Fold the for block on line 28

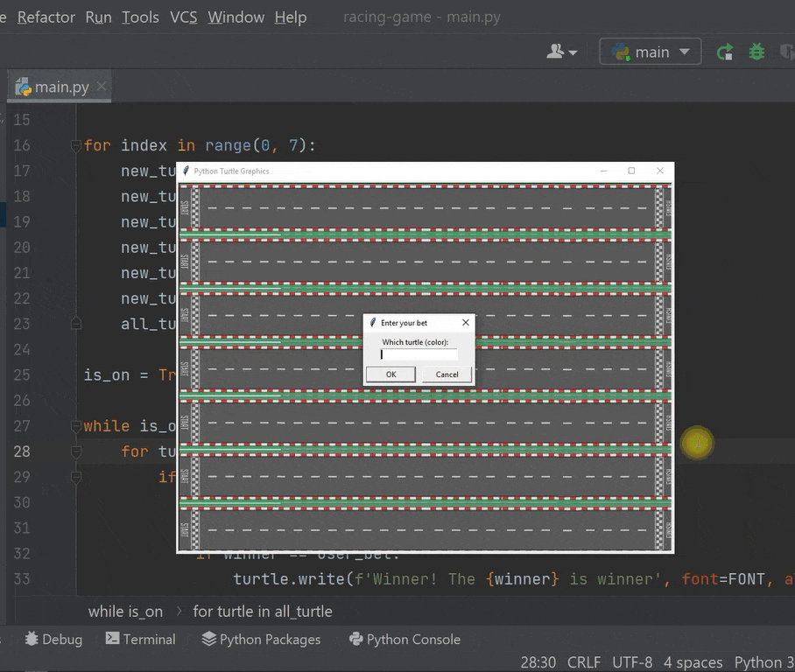point(76,451)
